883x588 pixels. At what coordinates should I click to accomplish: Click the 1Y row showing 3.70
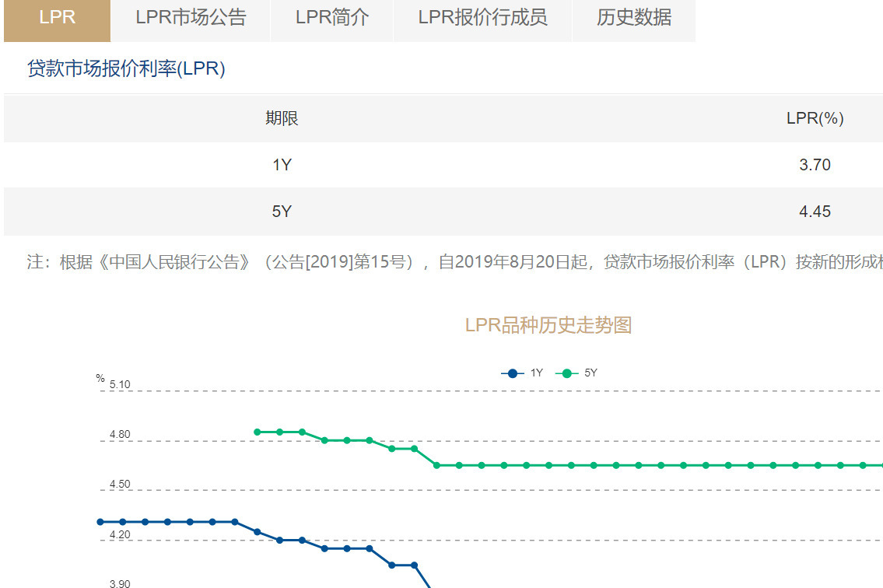tap(441, 165)
